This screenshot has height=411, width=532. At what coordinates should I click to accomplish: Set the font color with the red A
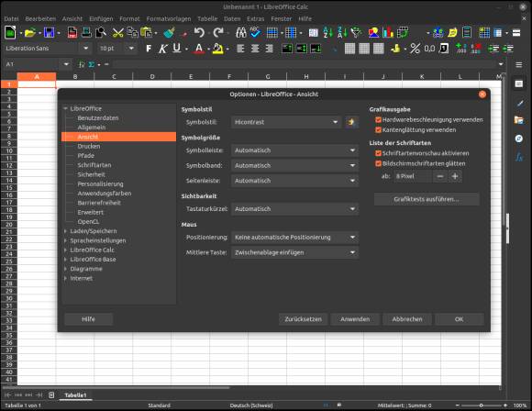(x=199, y=49)
